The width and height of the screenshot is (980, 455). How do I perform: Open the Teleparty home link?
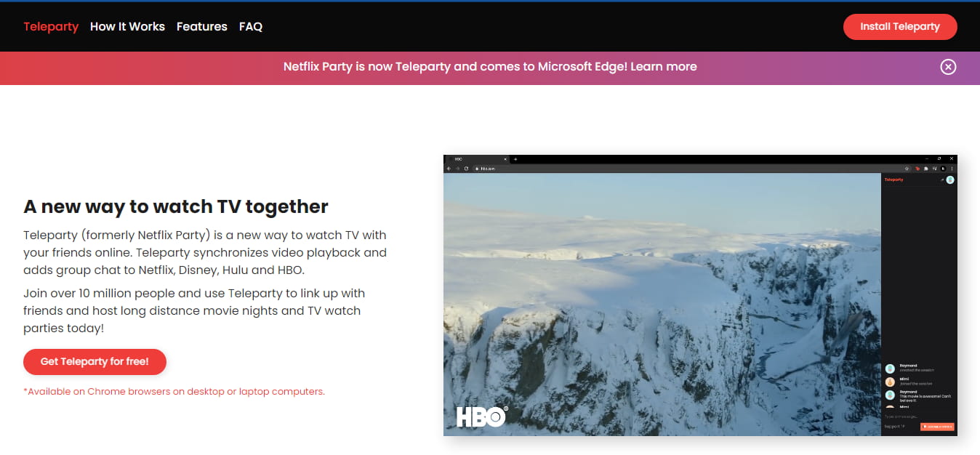click(51, 27)
